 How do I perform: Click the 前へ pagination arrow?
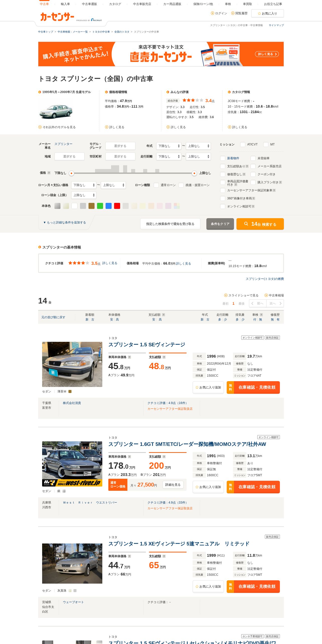[x=258, y=303]
